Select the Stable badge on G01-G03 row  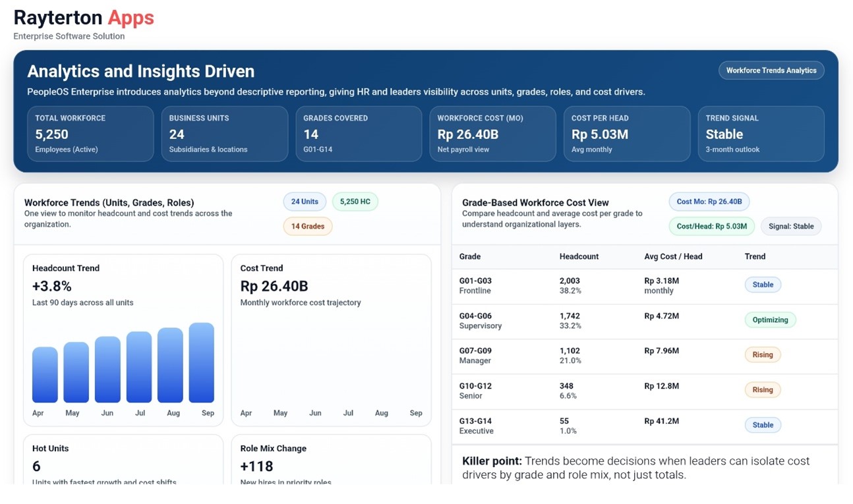pyautogui.click(x=762, y=285)
